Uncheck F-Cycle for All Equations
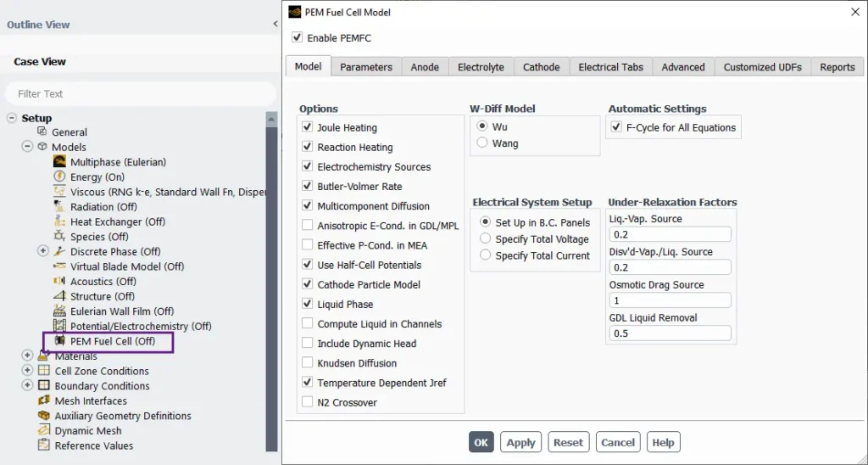This screenshot has height=465, width=868. 616,127
